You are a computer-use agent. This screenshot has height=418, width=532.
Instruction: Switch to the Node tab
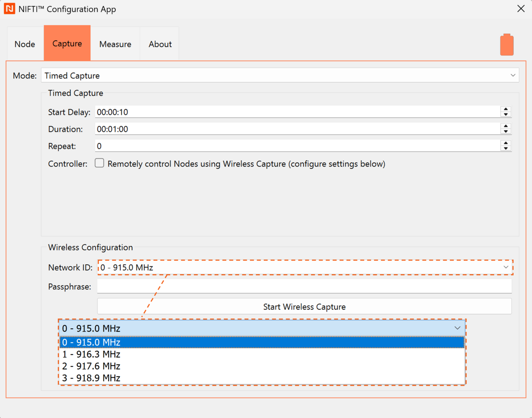(25, 44)
